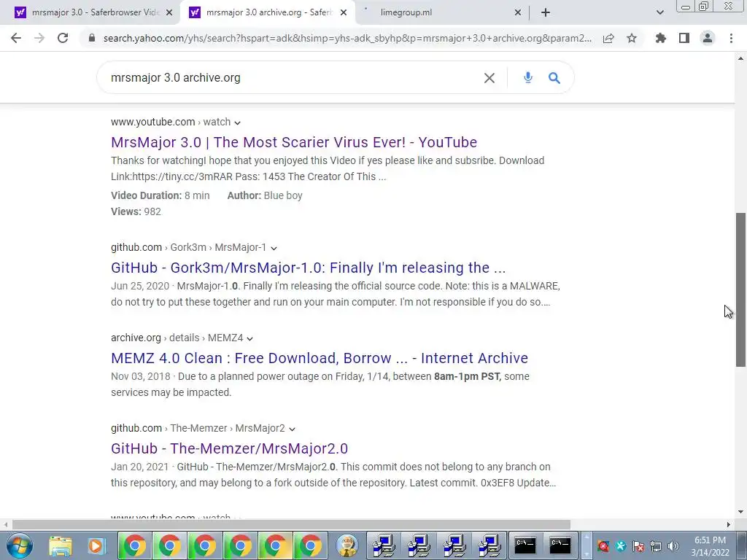This screenshot has width=747, height=560.
Task: Expand options beside github.com › Gork3m › MrsMajor-1
Action: click(x=274, y=248)
